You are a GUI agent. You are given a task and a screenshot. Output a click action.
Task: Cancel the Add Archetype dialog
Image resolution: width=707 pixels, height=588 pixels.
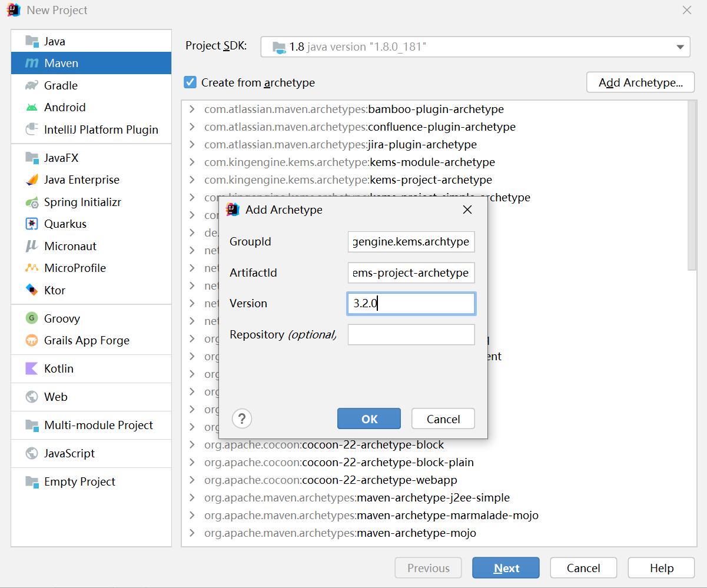443,418
